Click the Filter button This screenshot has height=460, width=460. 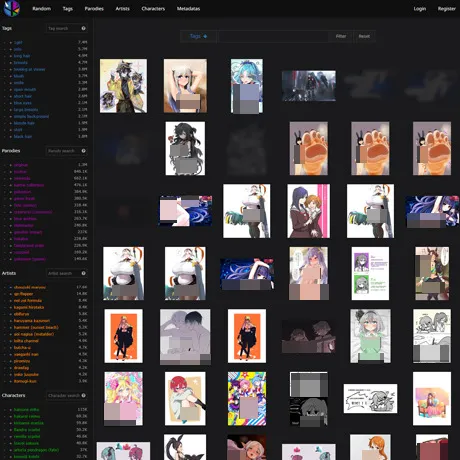(341, 36)
